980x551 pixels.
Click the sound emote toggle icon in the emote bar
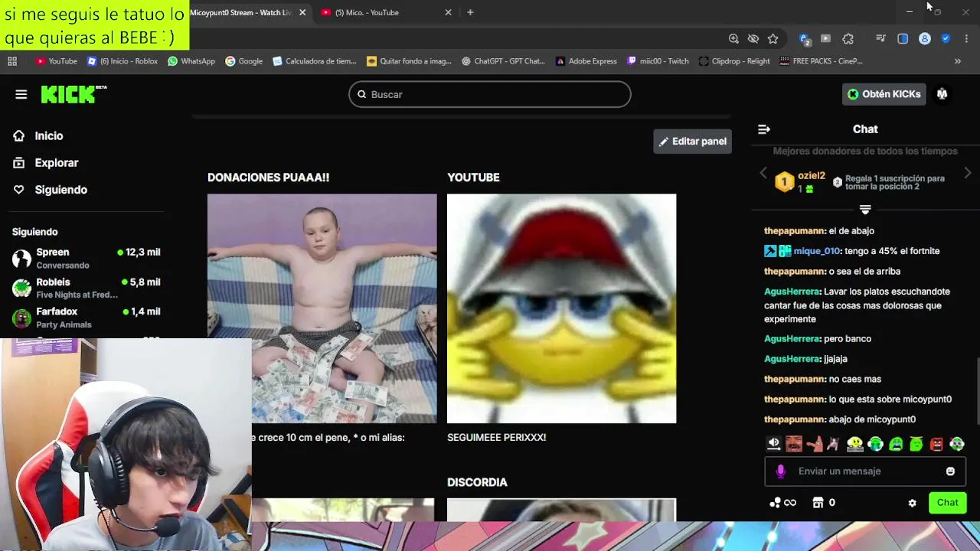pyautogui.click(x=774, y=444)
